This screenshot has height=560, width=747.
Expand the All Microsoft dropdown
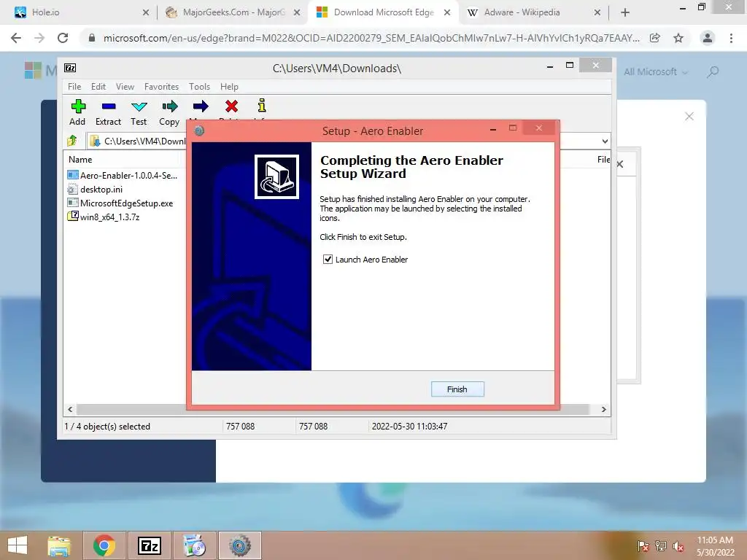click(x=656, y=72)
